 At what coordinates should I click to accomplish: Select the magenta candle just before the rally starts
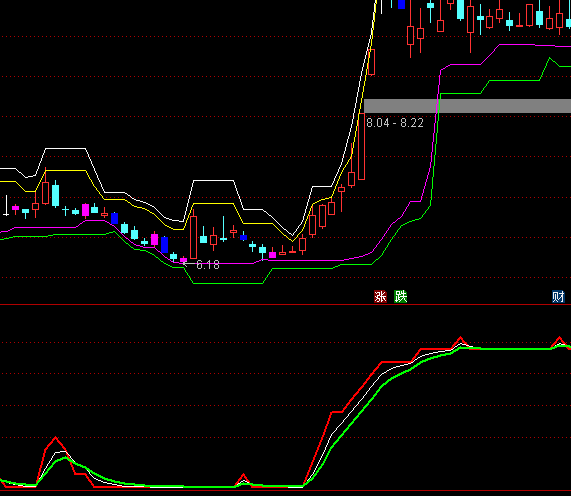272,255
